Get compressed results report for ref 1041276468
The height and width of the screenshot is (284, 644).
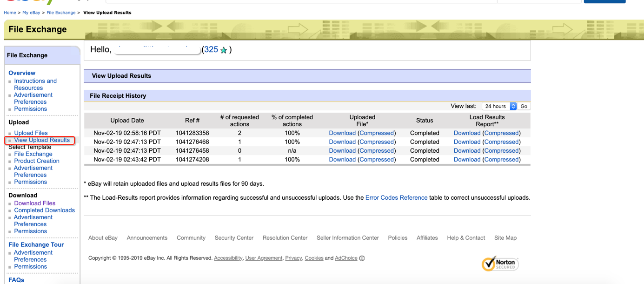click(x=501, y=142)
